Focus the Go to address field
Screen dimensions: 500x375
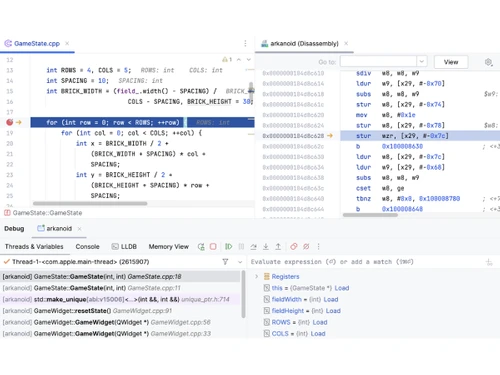click(x=378, y=62)
